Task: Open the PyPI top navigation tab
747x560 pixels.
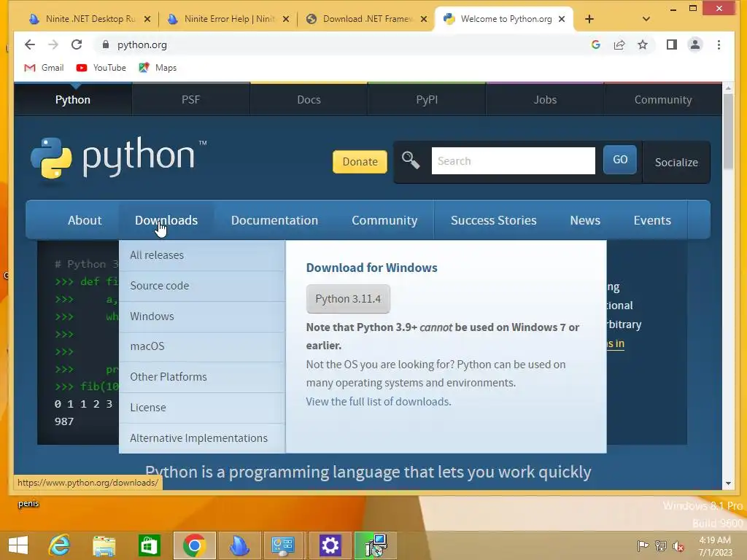Action: click(427, 99)
